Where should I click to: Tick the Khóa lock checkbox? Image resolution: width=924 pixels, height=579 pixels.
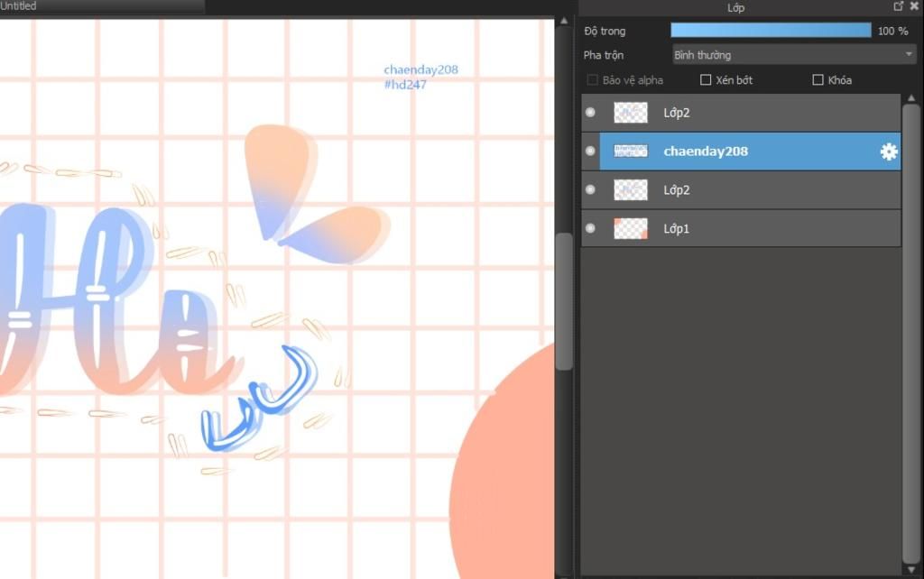(x=818, y=79)
